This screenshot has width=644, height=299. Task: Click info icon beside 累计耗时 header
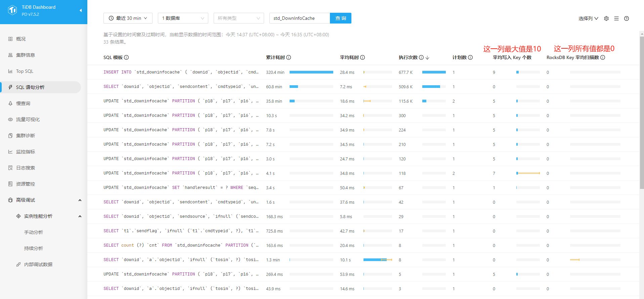point(289,57)
